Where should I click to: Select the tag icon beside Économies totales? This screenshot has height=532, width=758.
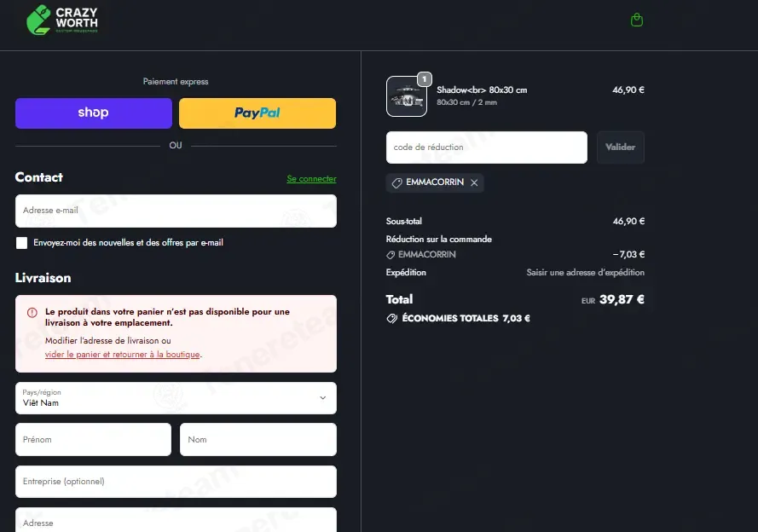tap(391, 318)
